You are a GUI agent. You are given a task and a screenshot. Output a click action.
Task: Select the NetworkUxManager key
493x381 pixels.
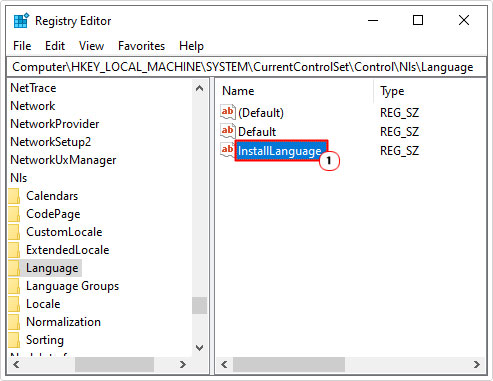pos(63,160)
